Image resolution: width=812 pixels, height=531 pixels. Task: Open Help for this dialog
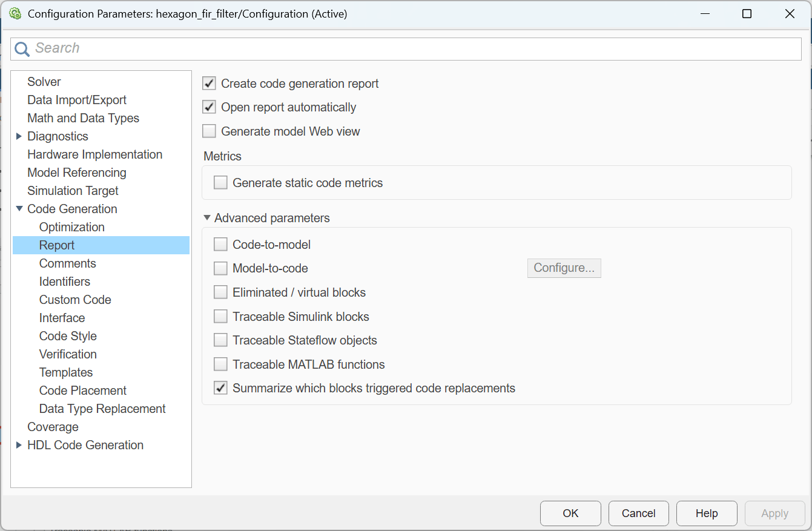click(707, 513)
